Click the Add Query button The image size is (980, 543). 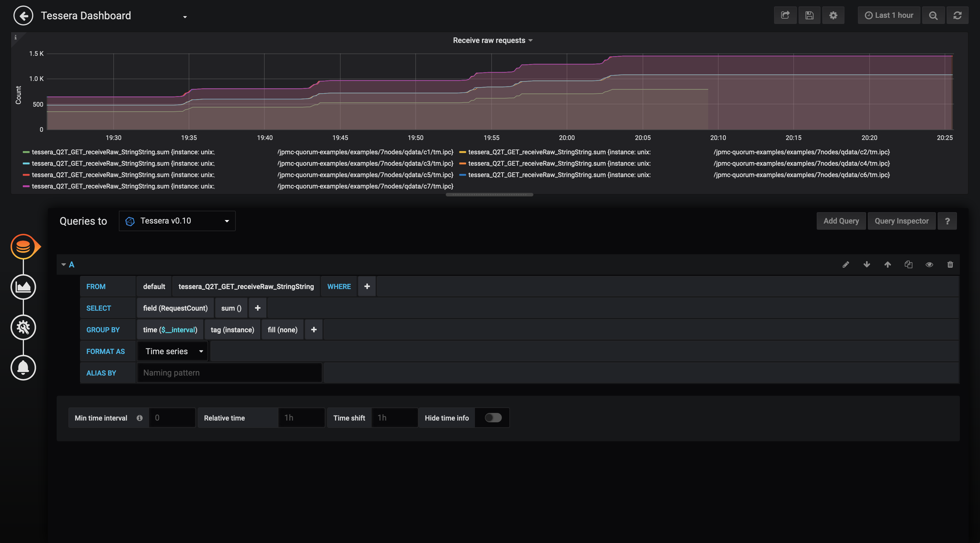[x=841, y=221]
